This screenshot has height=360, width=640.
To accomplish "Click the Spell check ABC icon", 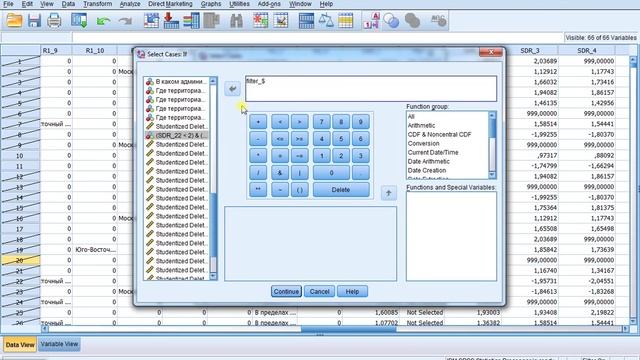I will point(438,20).
